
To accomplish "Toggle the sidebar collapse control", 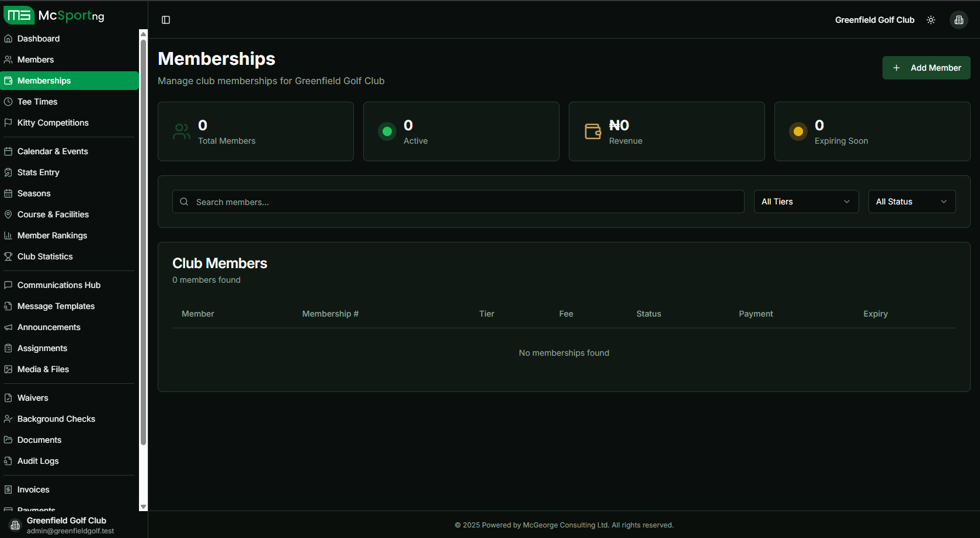I will [x=166, y=19].
